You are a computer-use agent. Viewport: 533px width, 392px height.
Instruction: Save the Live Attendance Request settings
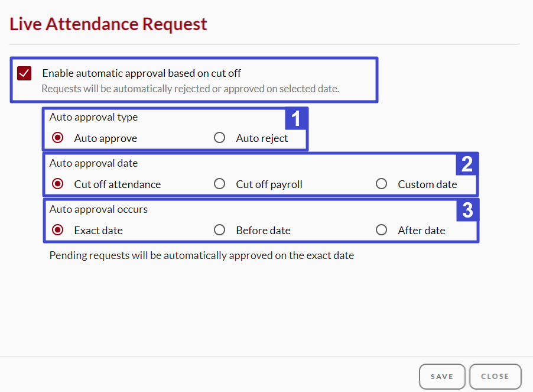point(442,377)
